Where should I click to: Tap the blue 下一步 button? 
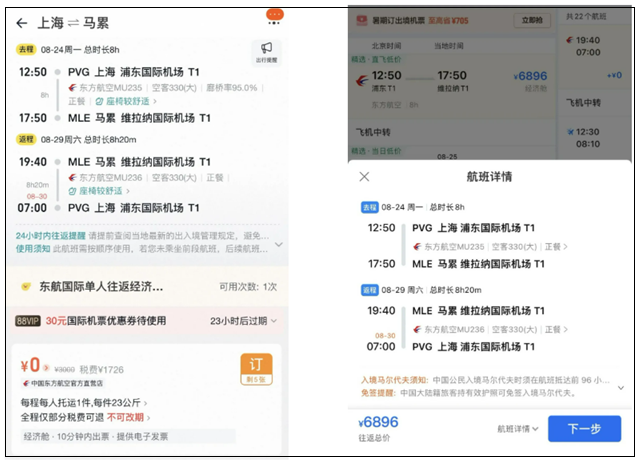click(584, 428)
